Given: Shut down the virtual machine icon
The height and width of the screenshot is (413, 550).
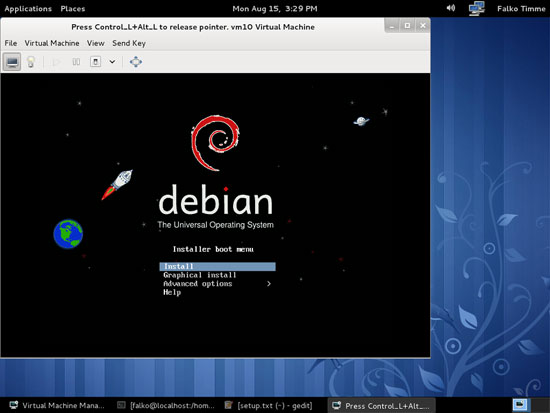Looking at the screenshot, I should pos(95,62).
